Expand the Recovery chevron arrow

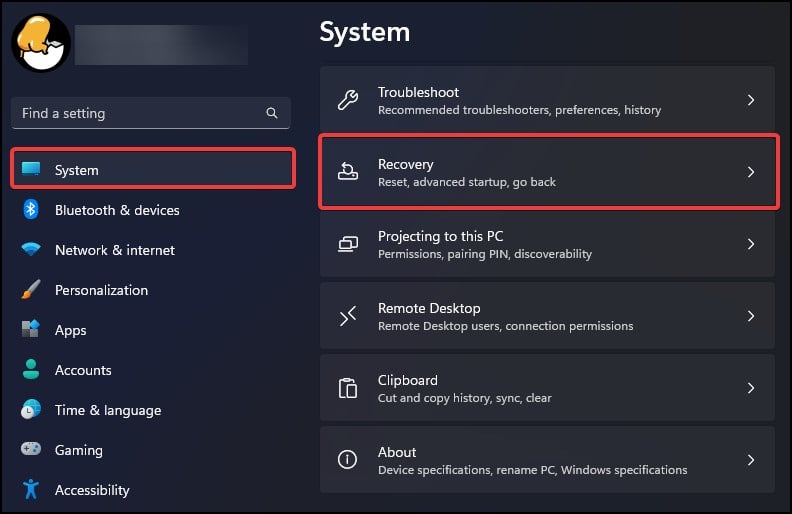[751, 172]
